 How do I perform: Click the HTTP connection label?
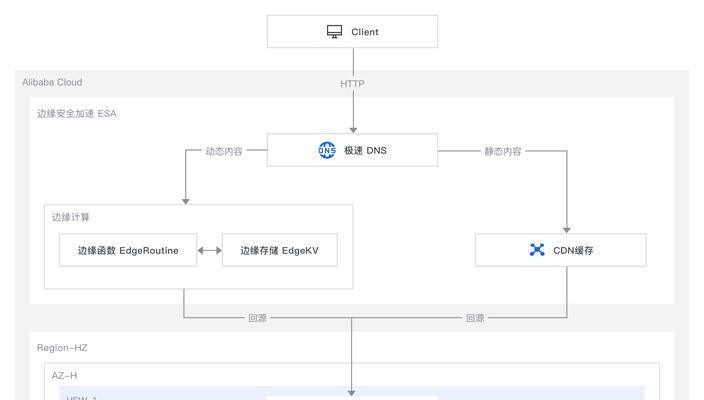[352, 84]
